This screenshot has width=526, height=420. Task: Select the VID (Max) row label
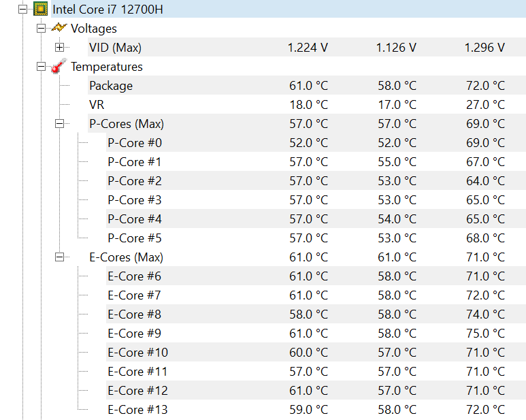pos(115,48)
